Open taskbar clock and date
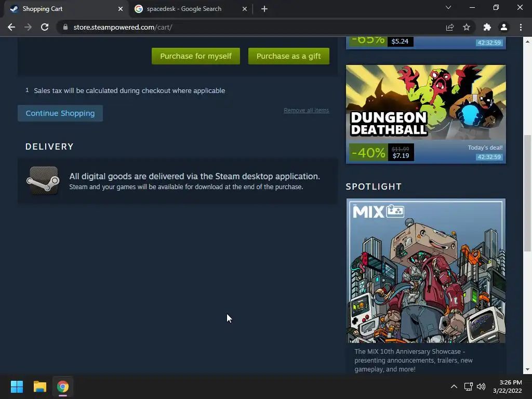Screen dimensions: 532x399 point(508,387)
